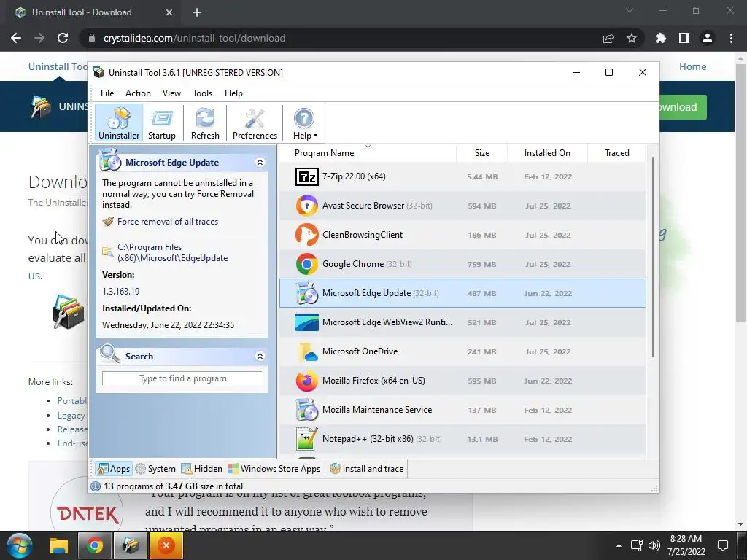Click the program list vertical scrollbar

point(653,257)
